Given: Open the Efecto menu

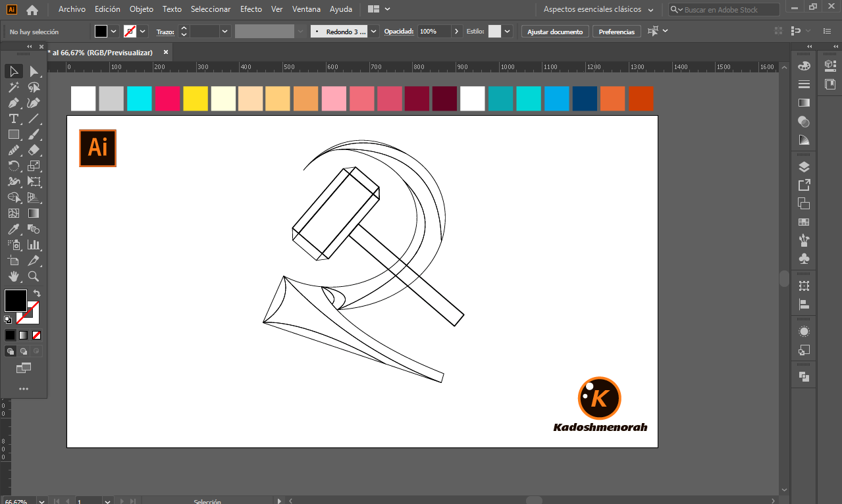Looking at the screenshot, I should tap(251, 9).
